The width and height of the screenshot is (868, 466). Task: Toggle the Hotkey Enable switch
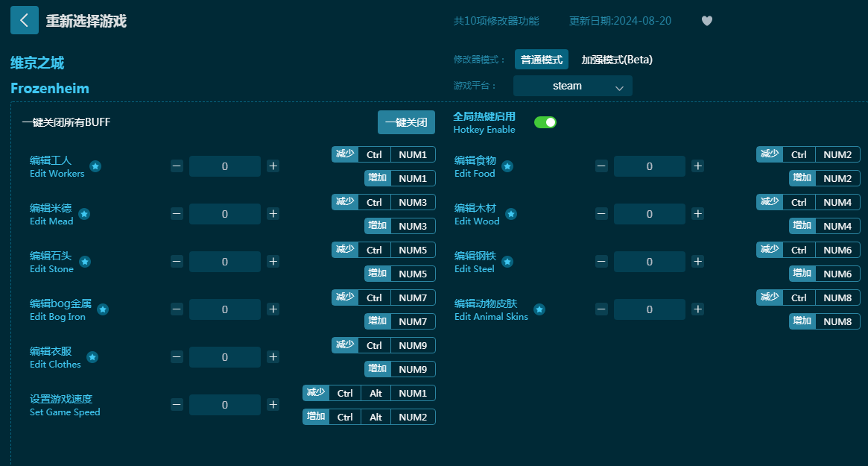pyautogui.click(x=545, y=122)
